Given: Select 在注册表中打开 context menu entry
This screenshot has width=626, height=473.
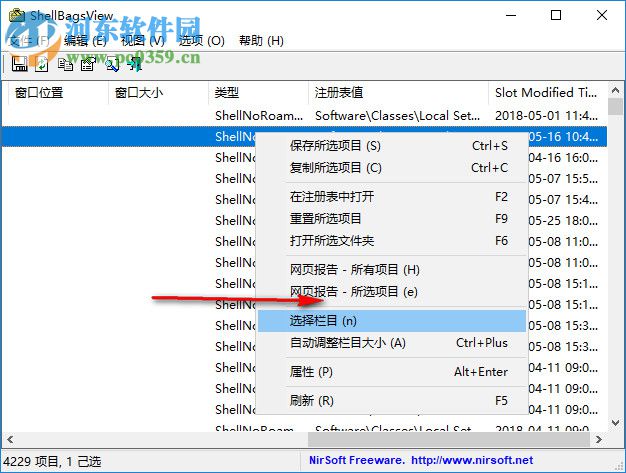Looking at the screenshot, I should coord(392,197).
